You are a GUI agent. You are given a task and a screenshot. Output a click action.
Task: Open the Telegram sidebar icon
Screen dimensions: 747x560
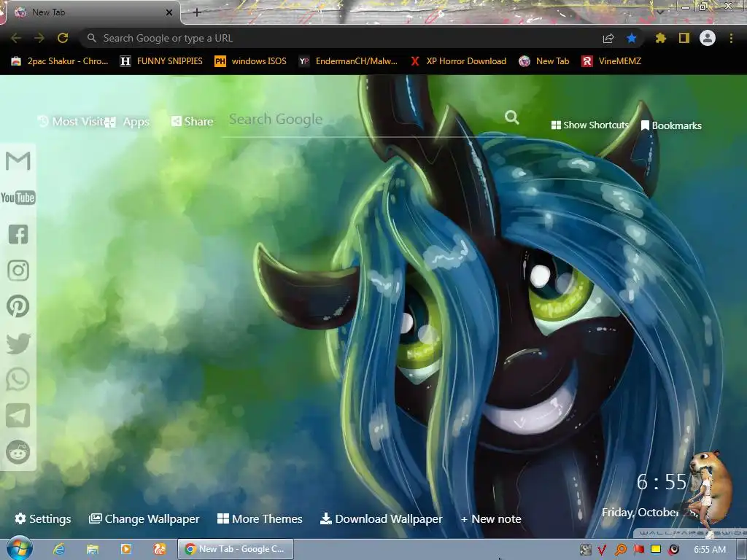tap(18, 416)
